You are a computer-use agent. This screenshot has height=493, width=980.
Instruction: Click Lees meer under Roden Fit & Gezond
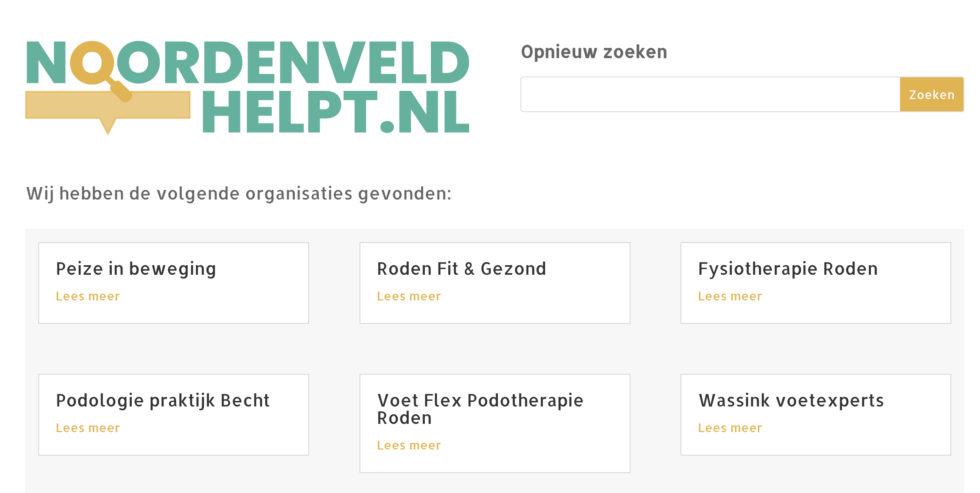click(409, 296)
